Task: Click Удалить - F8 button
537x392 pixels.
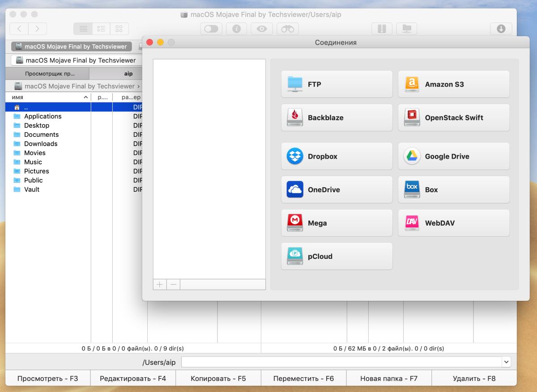Action: point(474,379)
